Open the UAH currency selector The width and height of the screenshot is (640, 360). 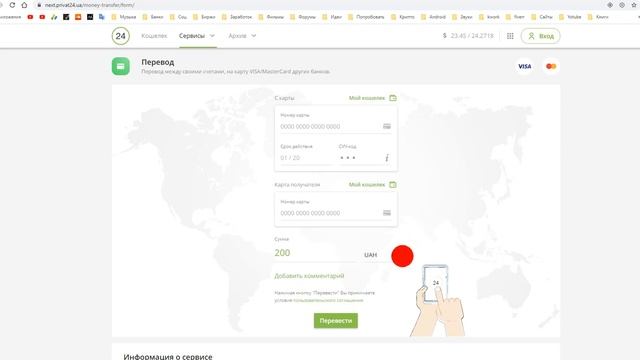pos(370,255)
